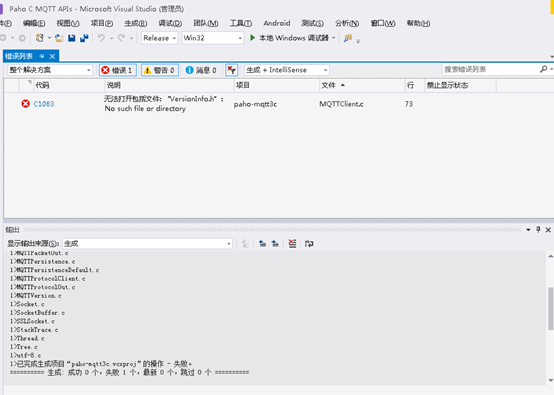This screenshot has width=554, height=395.
Task: Start the local Windows debugger
Action: point(289,38)
